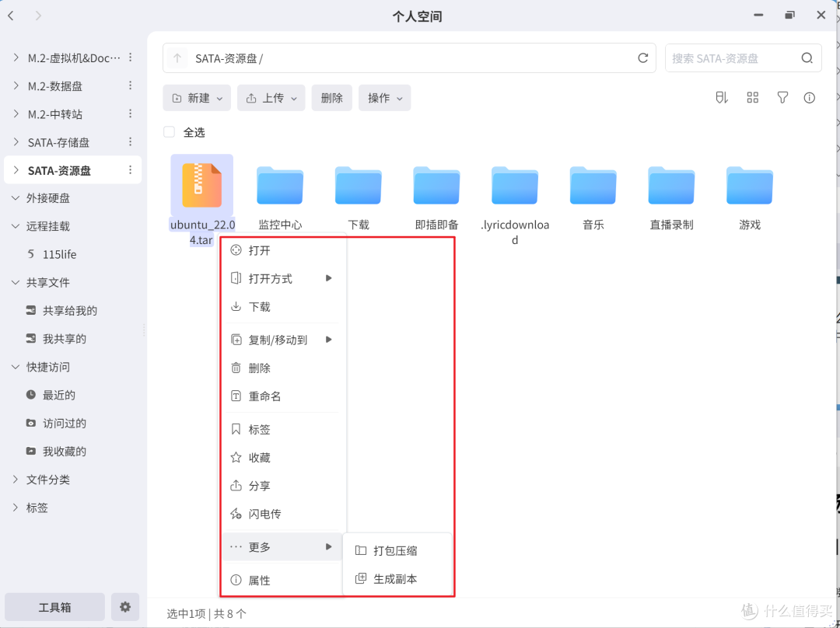Screen dimensions: 840x628
Task: Choose 下载 in context menu
Action: coord(282,307)
